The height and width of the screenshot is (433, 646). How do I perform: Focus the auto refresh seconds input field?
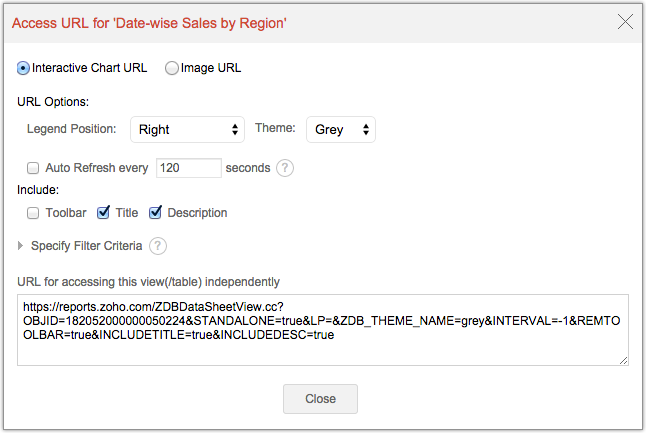click(188, 168)
